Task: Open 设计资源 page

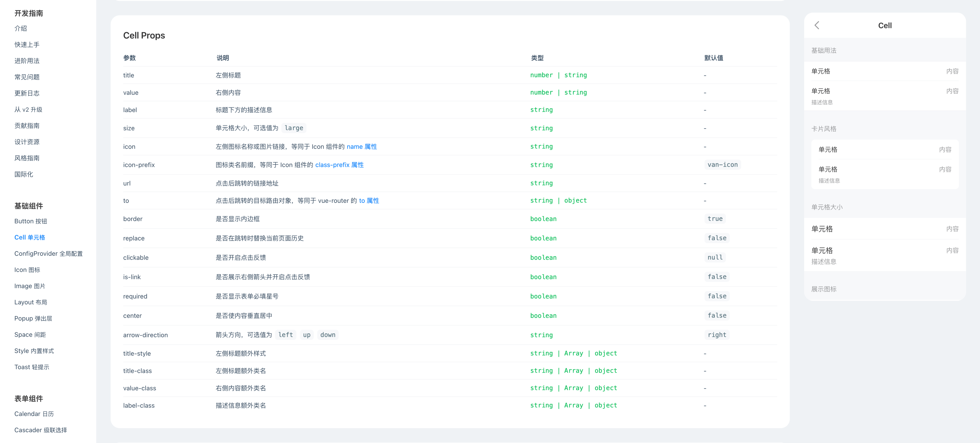Action: (27, 142)
